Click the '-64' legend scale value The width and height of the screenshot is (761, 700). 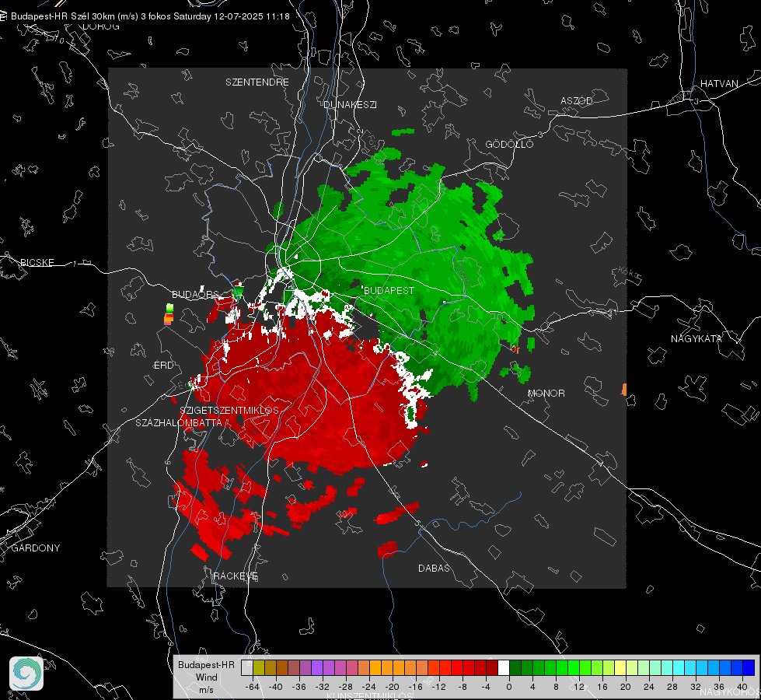pyautogui.click(x=253, y=687)
